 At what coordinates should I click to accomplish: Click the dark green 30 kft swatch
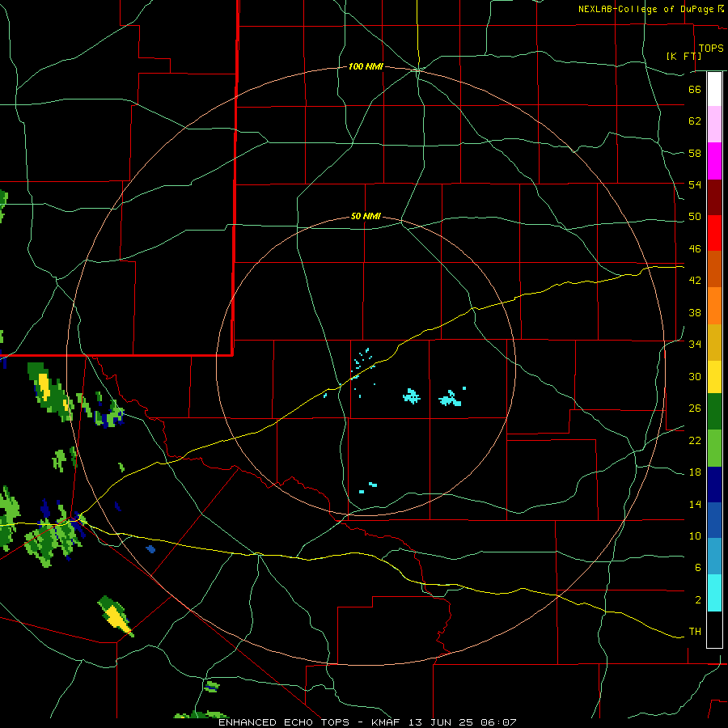tap(714, 412)
